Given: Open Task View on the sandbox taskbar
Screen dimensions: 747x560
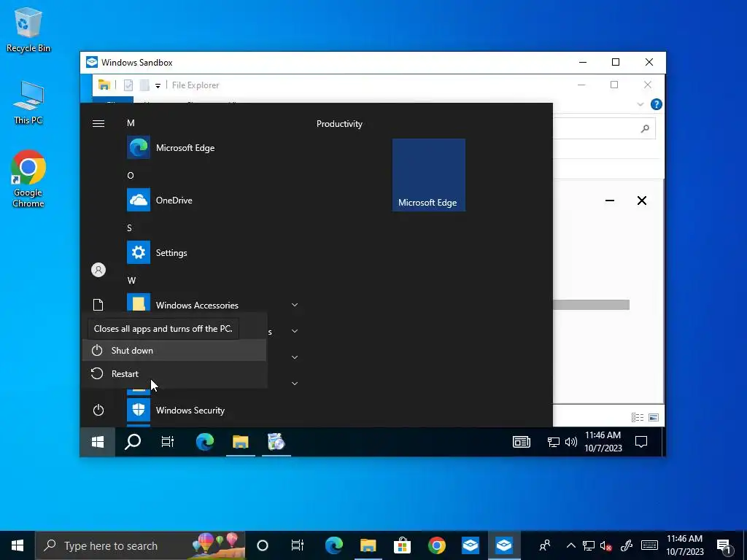Looking at the screenshot, I should (x=168, y=443).
